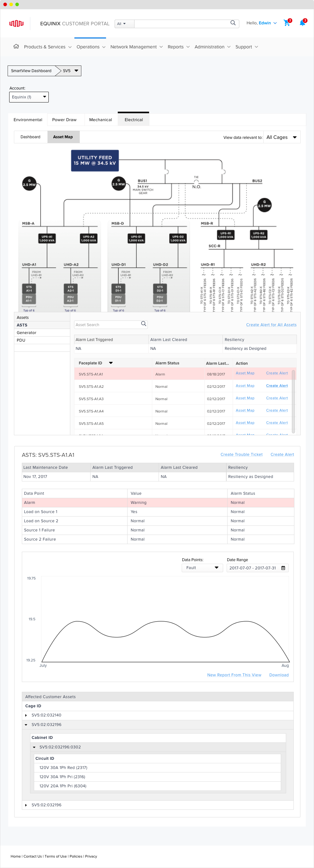Click the Date Range input field
This screenshot has width=314, height=868.
coord(257,568)
